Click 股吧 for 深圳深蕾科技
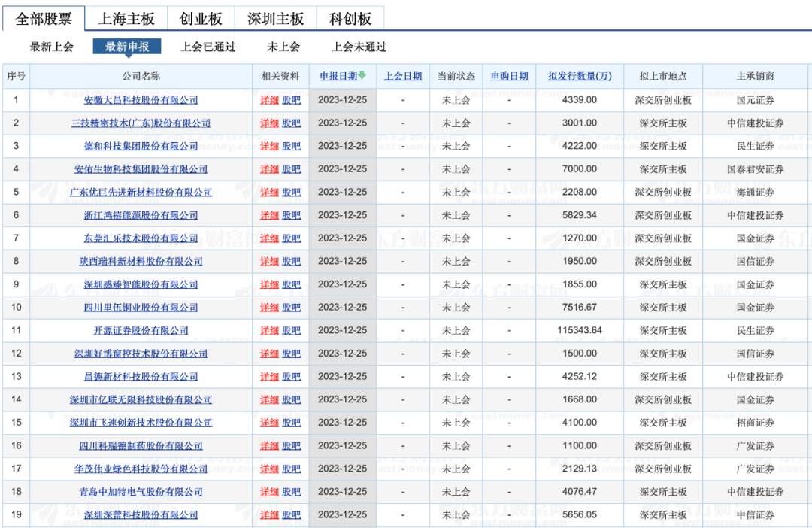This screenshot has height=528, width=812. click(291, 515)
